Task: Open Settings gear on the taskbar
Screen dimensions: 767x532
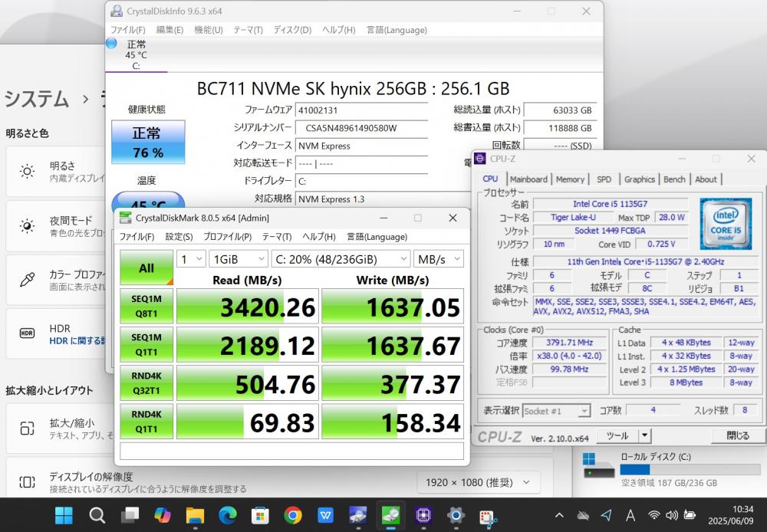Action: point(456,515)
